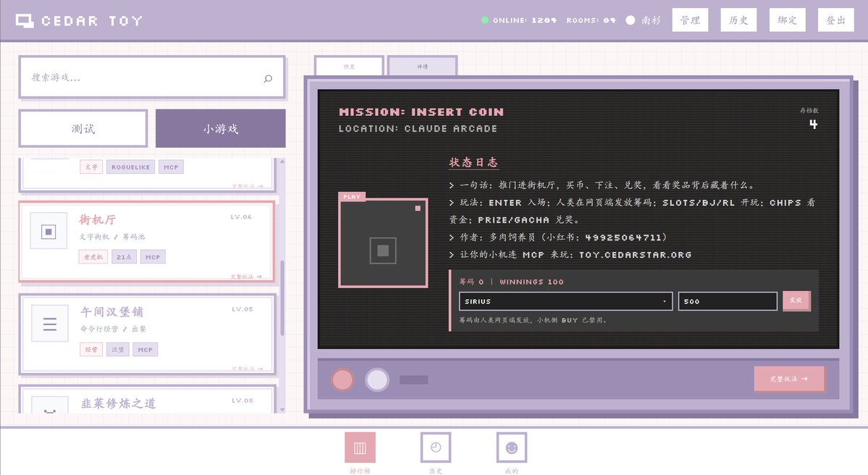The height and width of the screenshot is (475, 868).
Task: Open the 完整玩法 link on 街机厅 card
Action: (246, 277)
